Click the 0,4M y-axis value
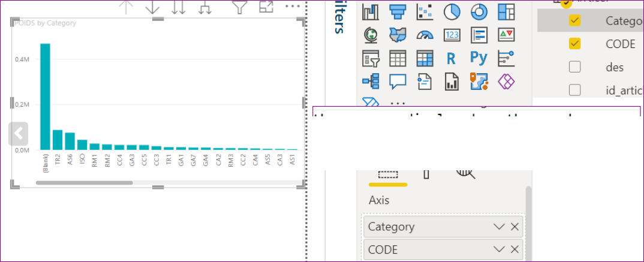Image resolution: width=644 pixels, height=262 pixels. point(22,59)
